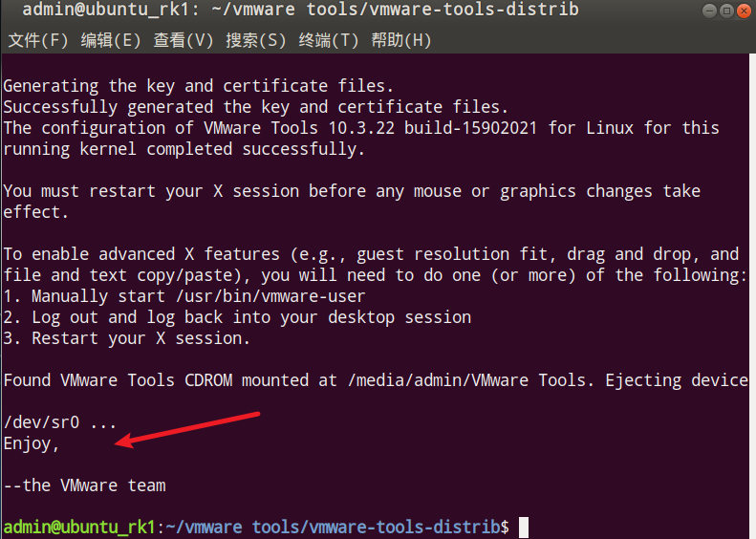Screen dimensions: 756x539
Task: Open the 查看(V) view menu
Action: click(x=184, y=41)
